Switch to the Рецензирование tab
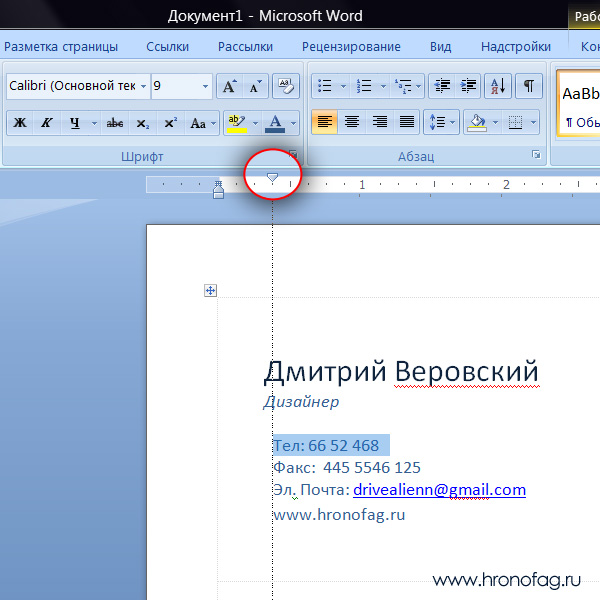600x600 pixels. point(351,46)
